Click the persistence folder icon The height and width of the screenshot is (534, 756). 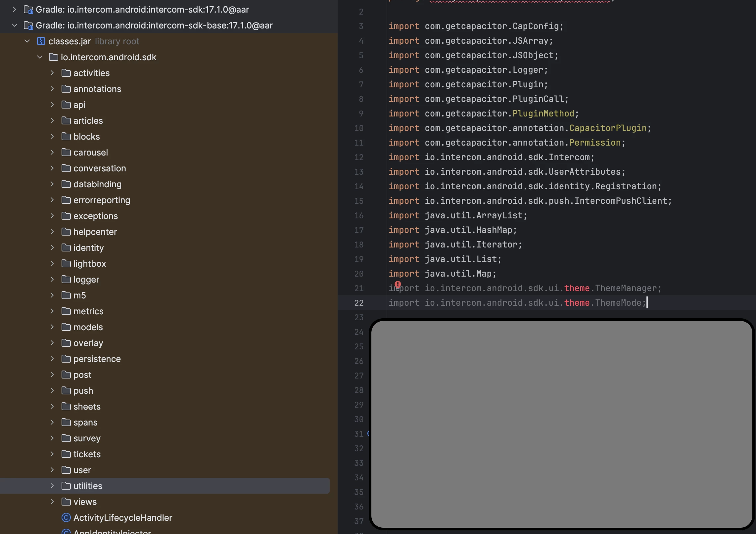click(x=66, y=359)
